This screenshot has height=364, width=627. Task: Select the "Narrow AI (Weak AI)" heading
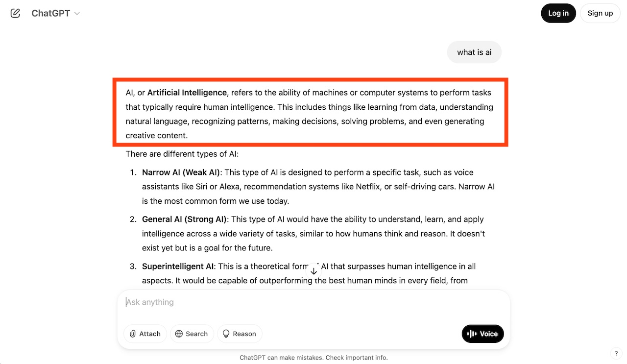pyautogui.click(x=181, y=172)
